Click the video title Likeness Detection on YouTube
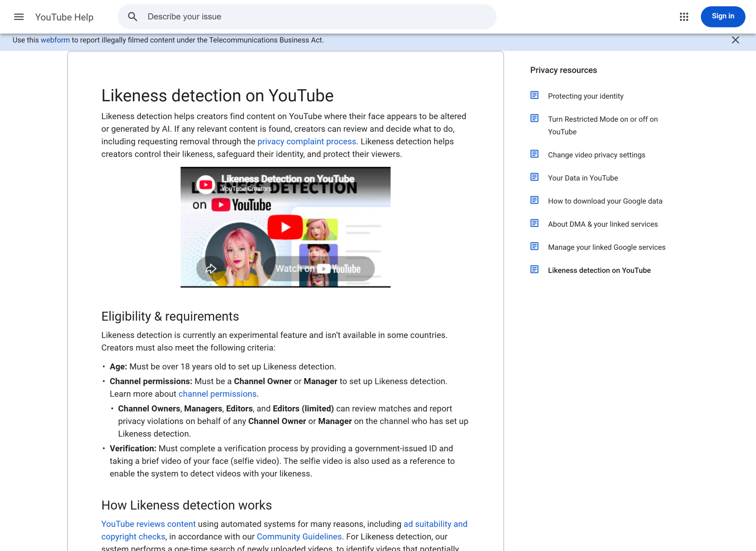The image size is (756, 551). pos(287,179)
